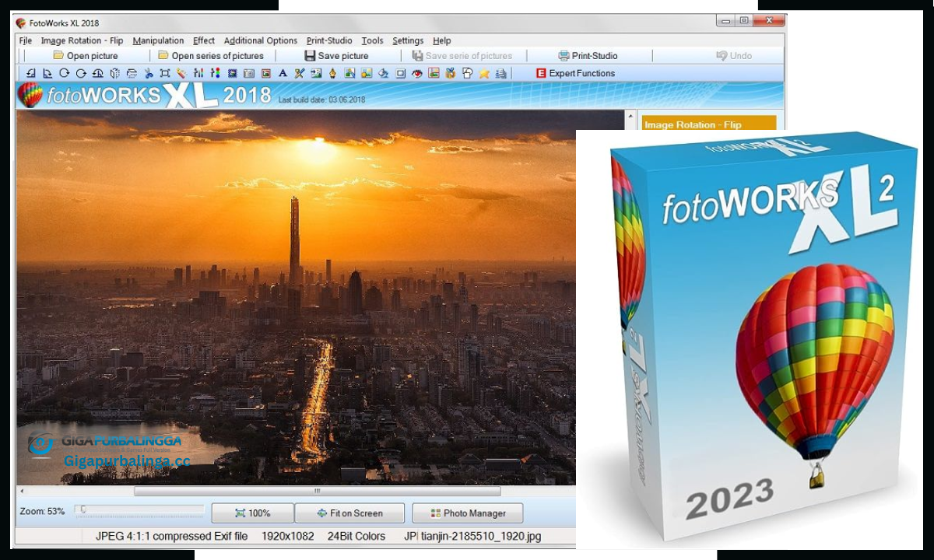Open the Effect menu
This screenshot has width=934, height=560.
point(204,40)
